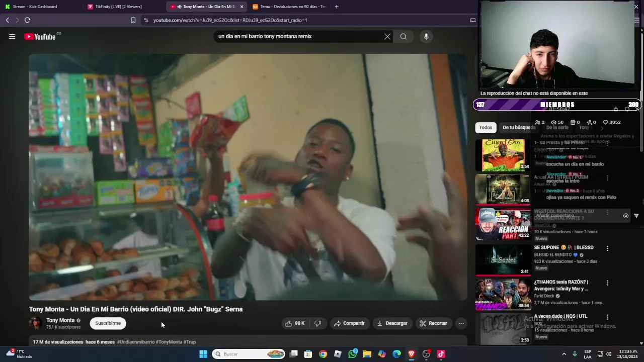Open Tony Monta channel avatar
This screenshot has width=644, height=362.
[35, 323]
